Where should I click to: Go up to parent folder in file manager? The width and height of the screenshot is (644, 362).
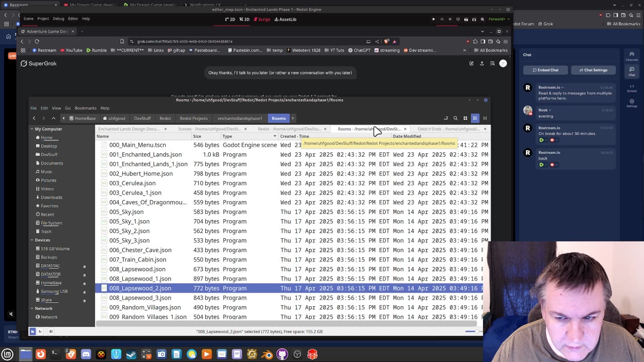[53, 118]
